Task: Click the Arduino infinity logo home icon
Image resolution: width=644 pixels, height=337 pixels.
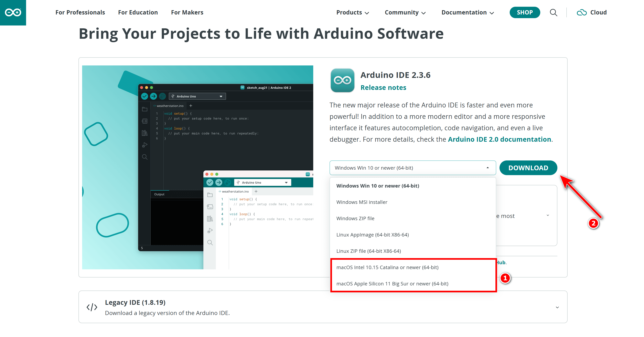Action: 13,12
